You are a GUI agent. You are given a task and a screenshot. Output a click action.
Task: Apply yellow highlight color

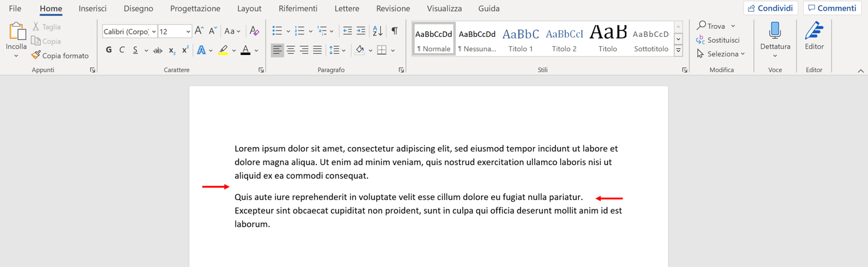(223, 50)
